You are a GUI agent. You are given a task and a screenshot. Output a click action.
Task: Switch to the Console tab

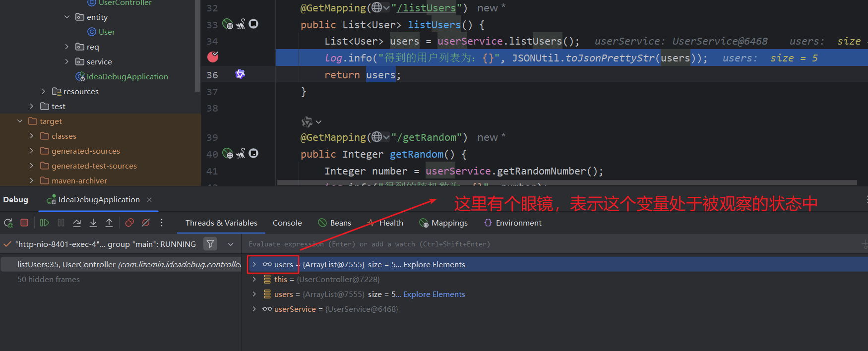point(287,223)
